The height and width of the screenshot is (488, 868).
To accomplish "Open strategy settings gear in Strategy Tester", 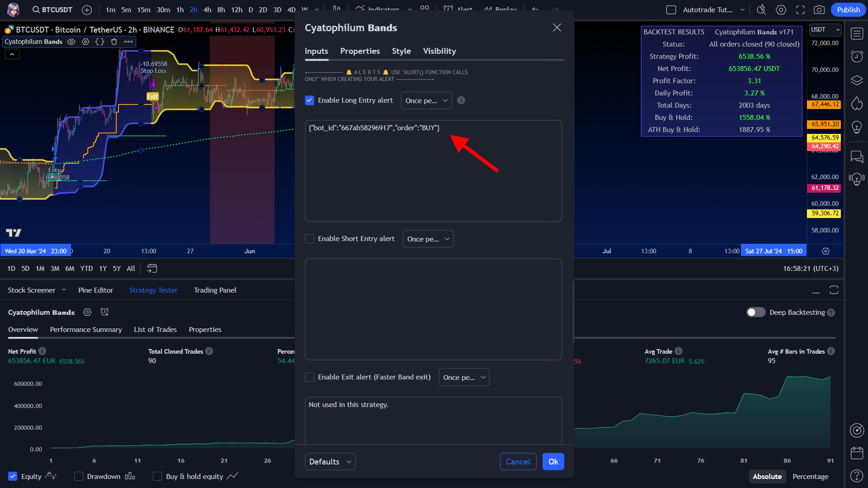I will 87,312.
